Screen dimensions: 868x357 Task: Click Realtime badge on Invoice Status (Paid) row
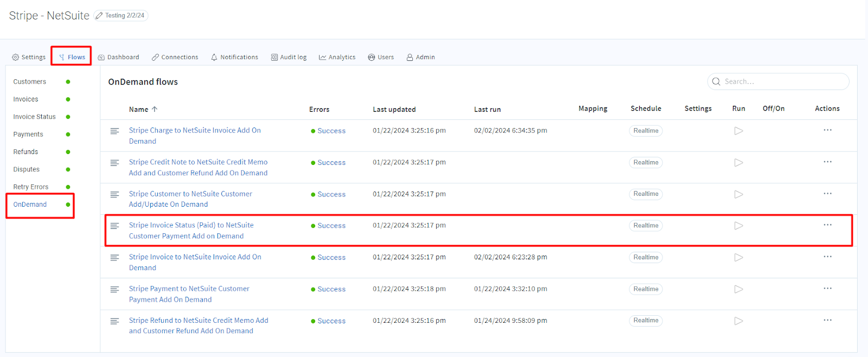pos(646,226)
